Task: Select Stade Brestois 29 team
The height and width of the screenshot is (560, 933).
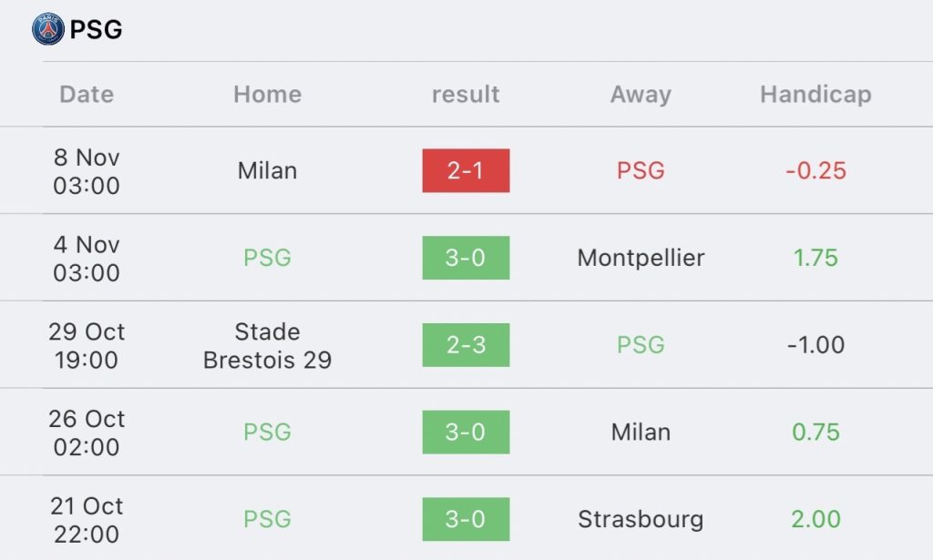Action: click(x=267, y=345)
